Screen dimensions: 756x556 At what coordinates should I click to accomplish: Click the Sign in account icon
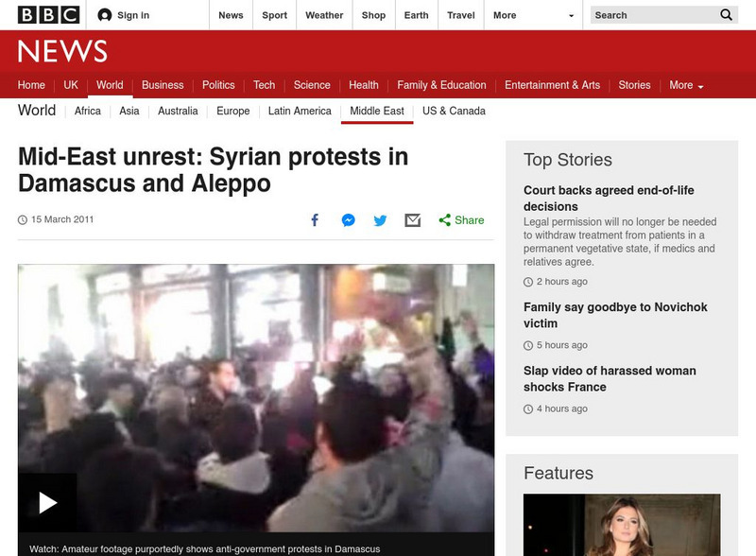point(104,15)
